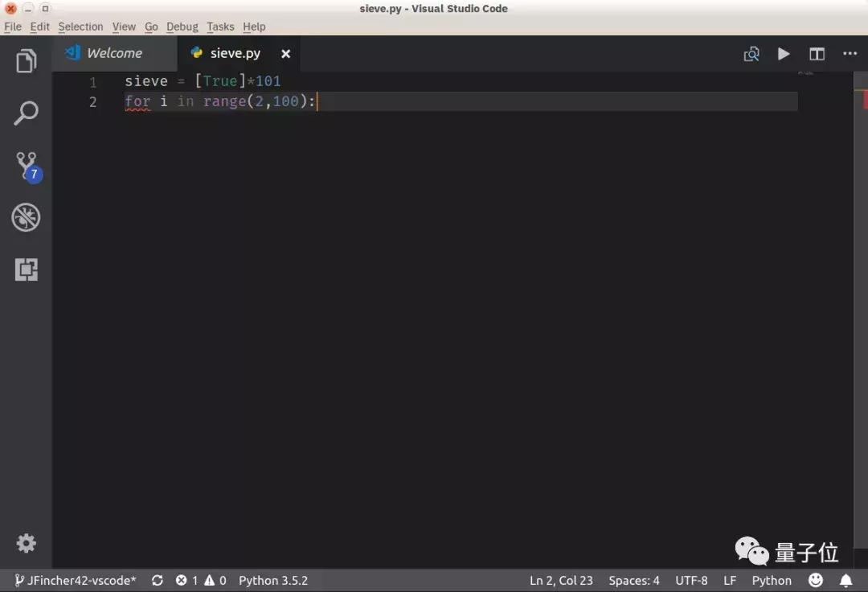Open the Search panel
Image resolution: width=868 pixels, height=592 pixels.
coord(27,113)
